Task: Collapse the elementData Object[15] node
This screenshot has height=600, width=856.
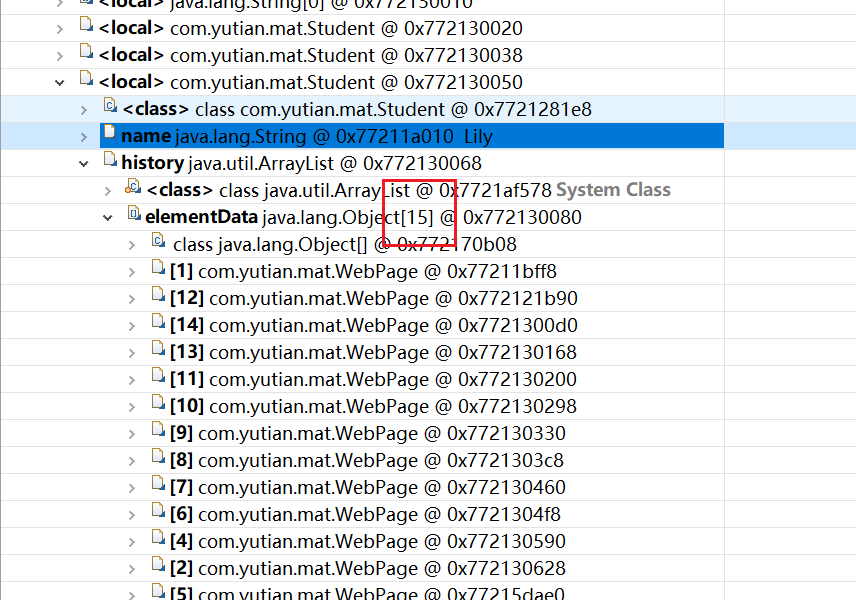Action: [x=108, y=217]
